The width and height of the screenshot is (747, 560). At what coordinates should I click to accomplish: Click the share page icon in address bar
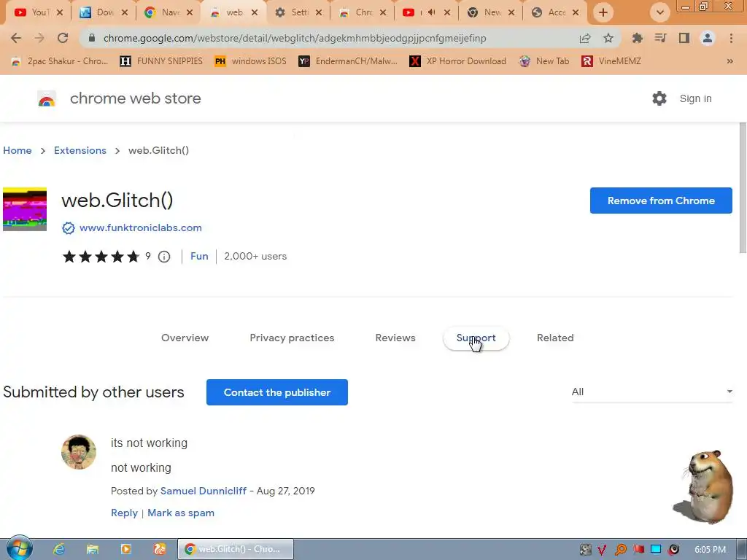[585, 38]
